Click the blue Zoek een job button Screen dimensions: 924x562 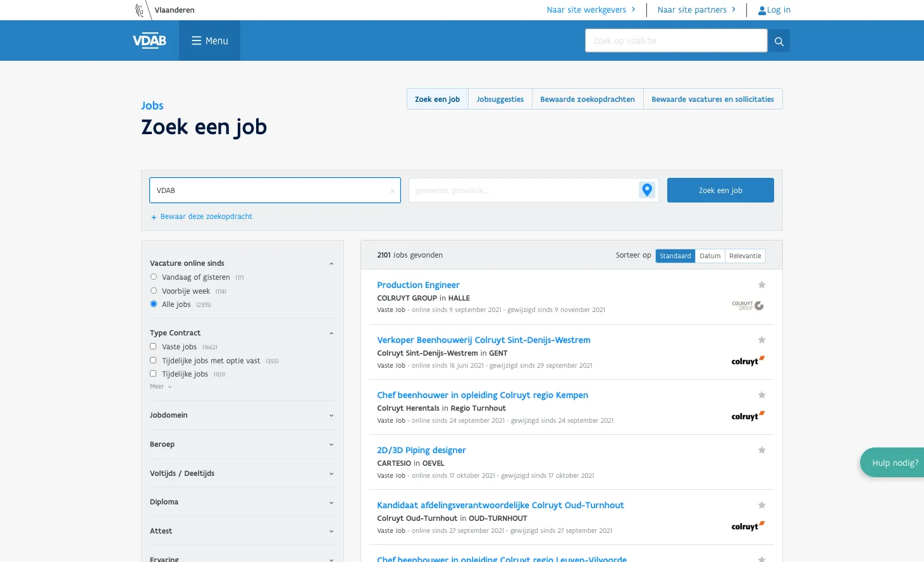point(720,190)
